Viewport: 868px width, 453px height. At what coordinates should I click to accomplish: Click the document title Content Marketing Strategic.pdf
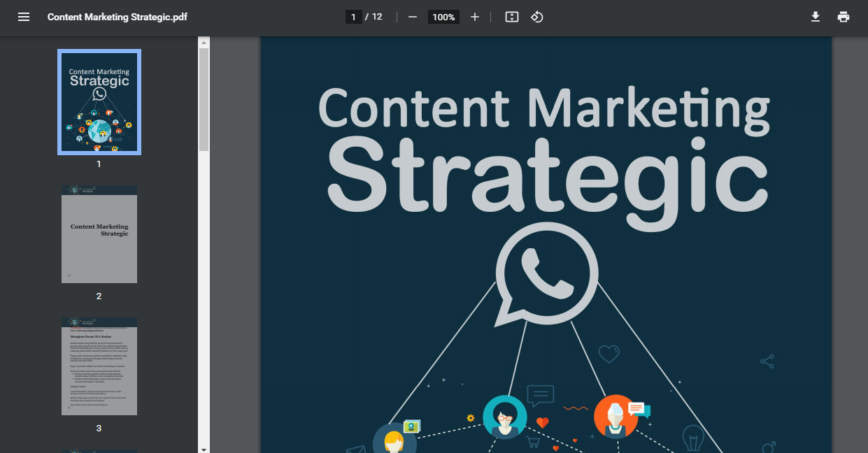point(118,17)
